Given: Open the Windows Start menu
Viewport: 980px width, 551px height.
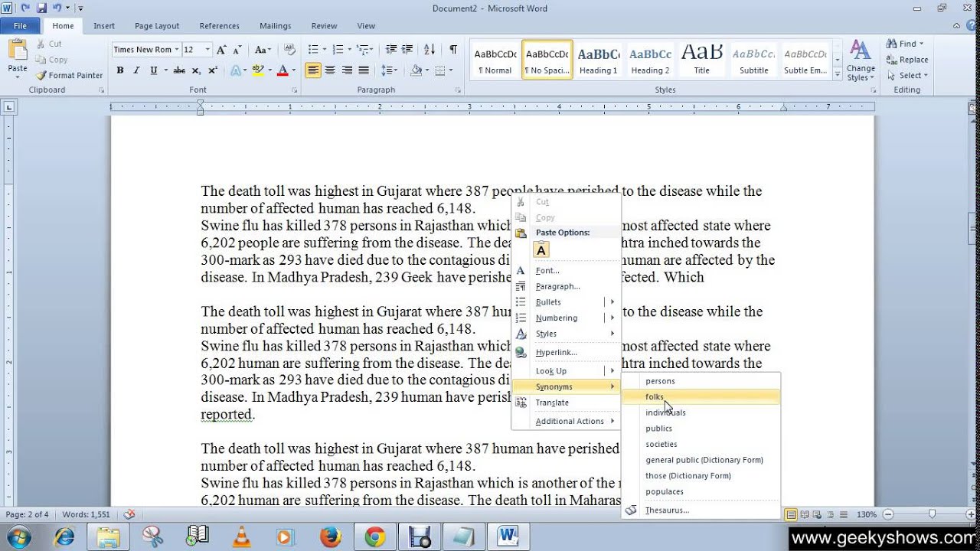Looking at the screenshot, I should pos(18,536).
